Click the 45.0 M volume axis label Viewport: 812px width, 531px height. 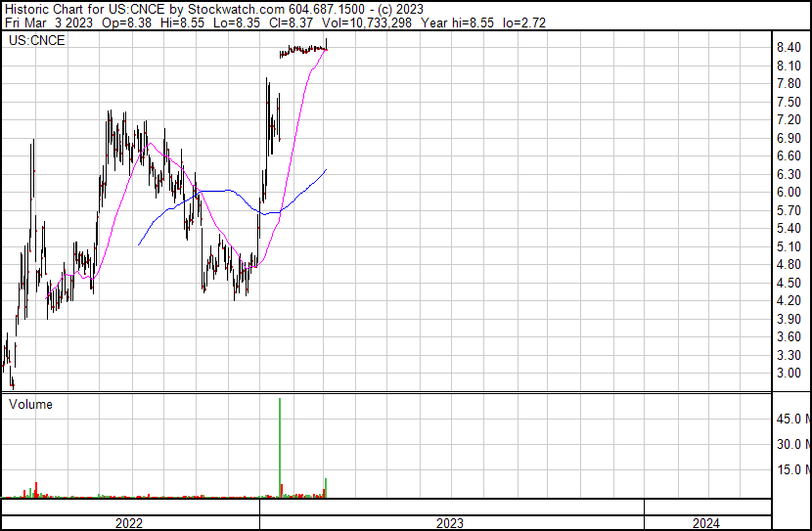pos(793,419)
